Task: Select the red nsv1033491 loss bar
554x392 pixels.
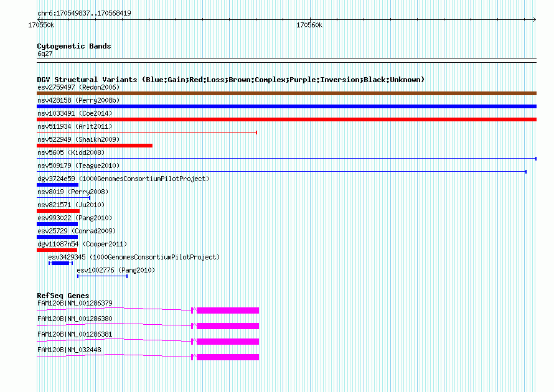Action: click(286, 119)
